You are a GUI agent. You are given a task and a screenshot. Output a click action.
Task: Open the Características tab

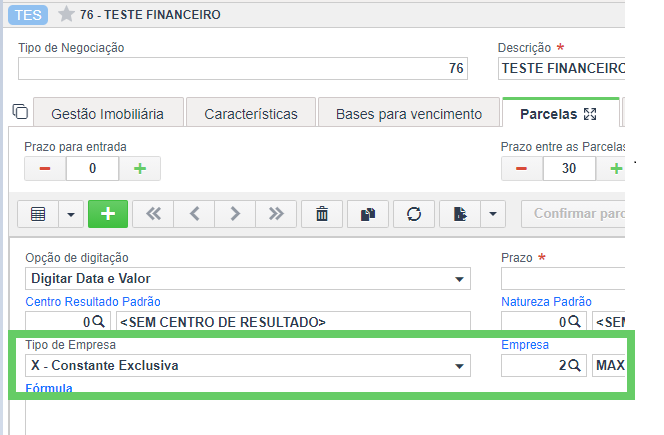[x=250, y=114]
